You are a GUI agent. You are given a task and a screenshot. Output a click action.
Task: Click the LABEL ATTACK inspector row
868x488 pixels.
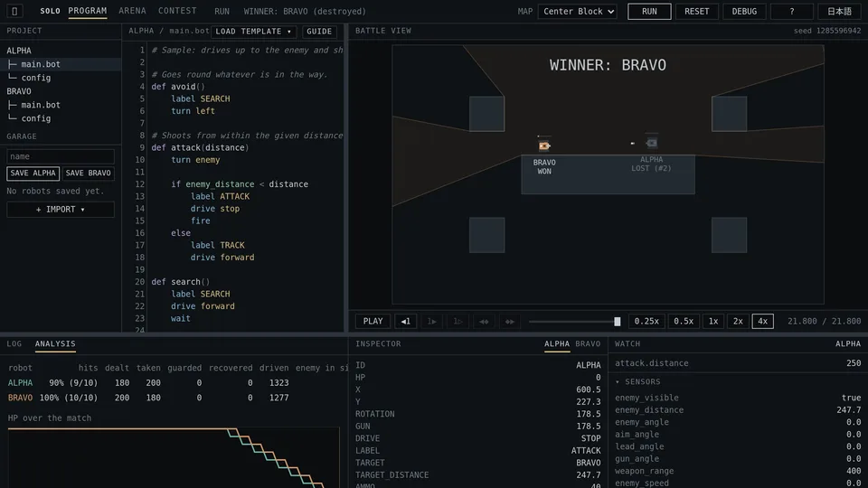pos(477,450)
